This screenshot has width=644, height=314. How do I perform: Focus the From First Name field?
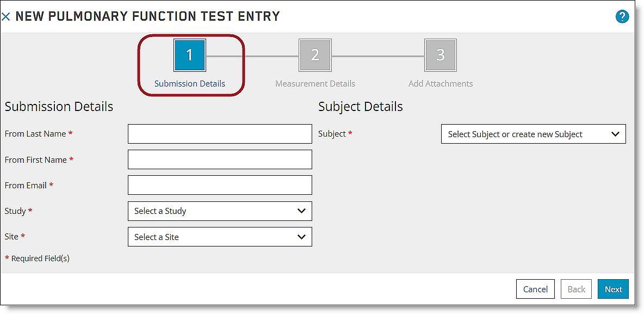click(x=220, y=159)
